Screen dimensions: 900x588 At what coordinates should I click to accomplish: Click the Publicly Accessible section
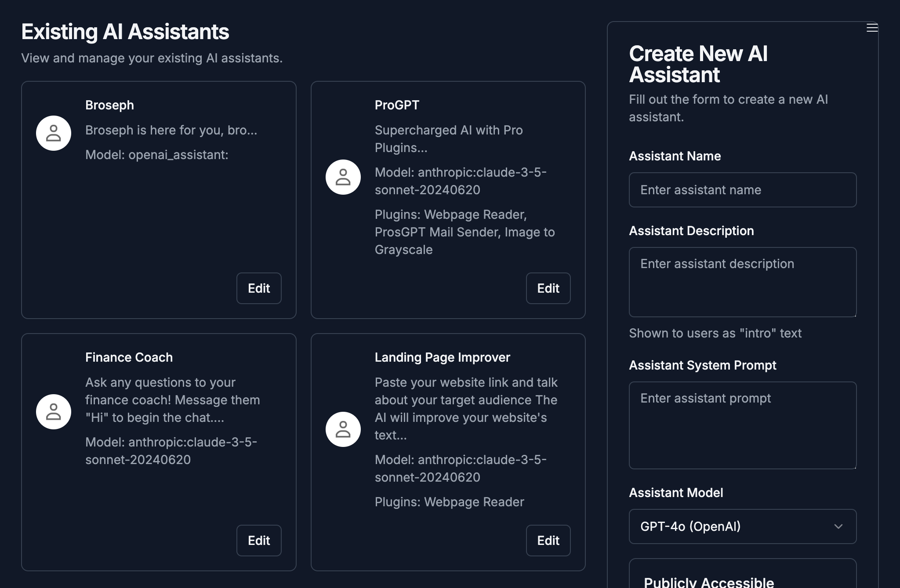click(708, 582)
